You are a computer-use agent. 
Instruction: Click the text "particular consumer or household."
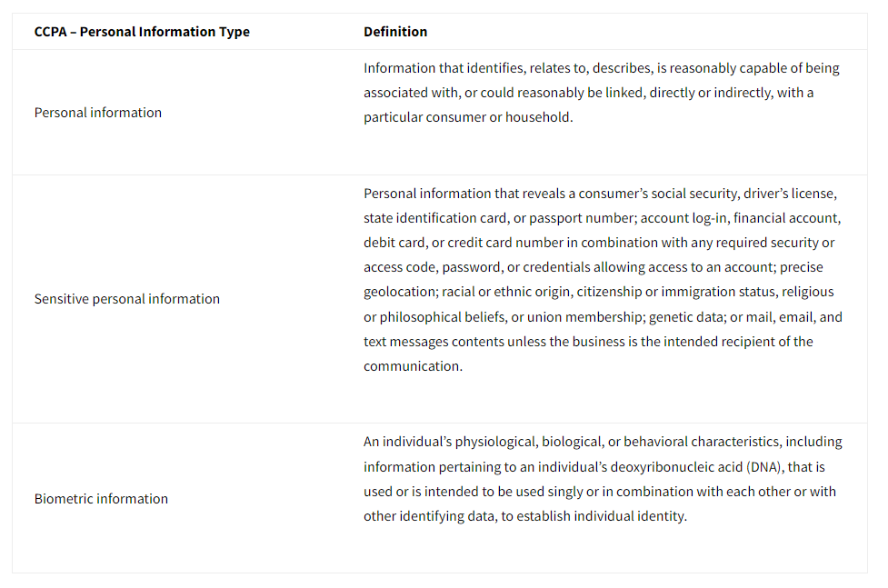pyautogui.click(x=468, y=117)
